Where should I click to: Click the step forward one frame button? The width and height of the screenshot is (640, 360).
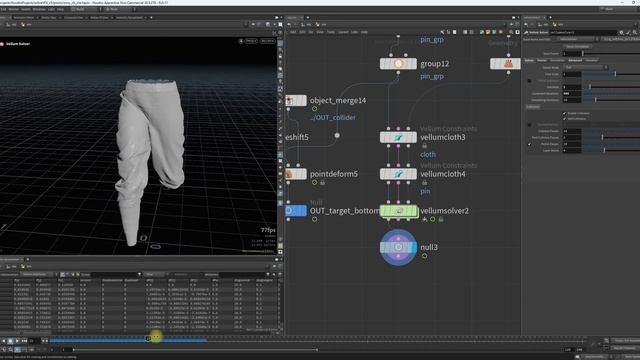click(x=24, y=340)
